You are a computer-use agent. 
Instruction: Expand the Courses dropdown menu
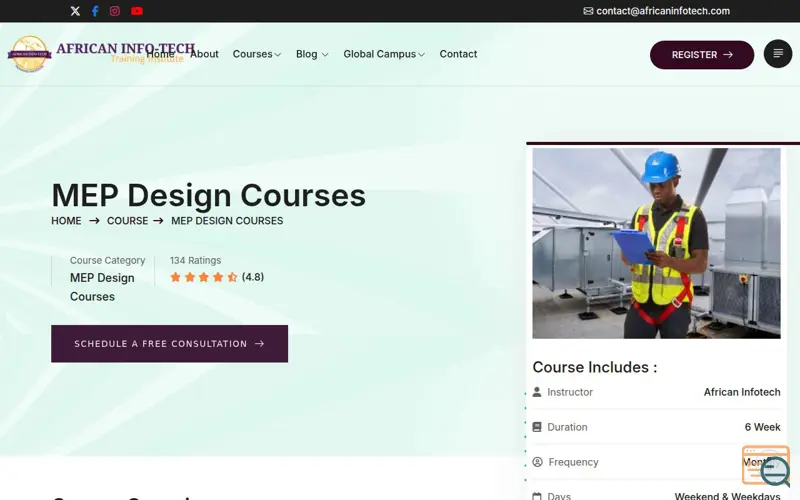click(257, 54)
